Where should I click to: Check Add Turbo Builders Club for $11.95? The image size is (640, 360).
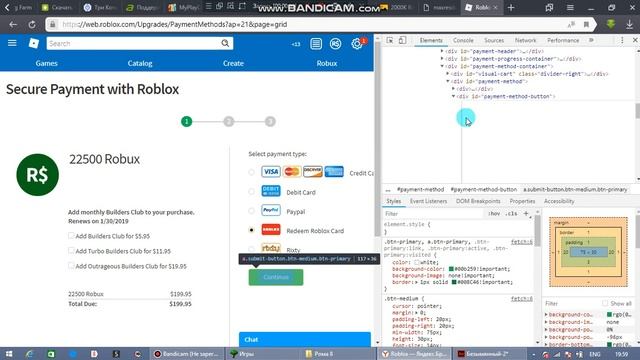tap(71, 251)
